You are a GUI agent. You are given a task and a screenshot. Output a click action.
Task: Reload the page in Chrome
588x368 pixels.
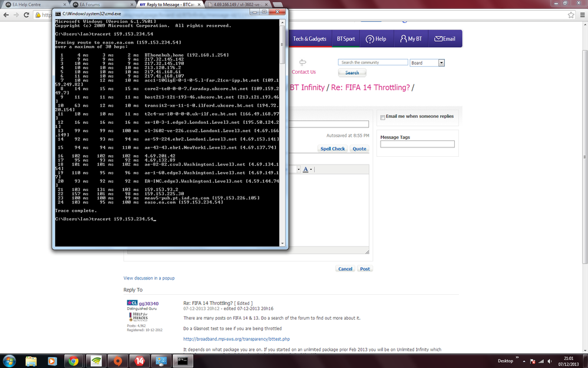[x=27, y=15]
